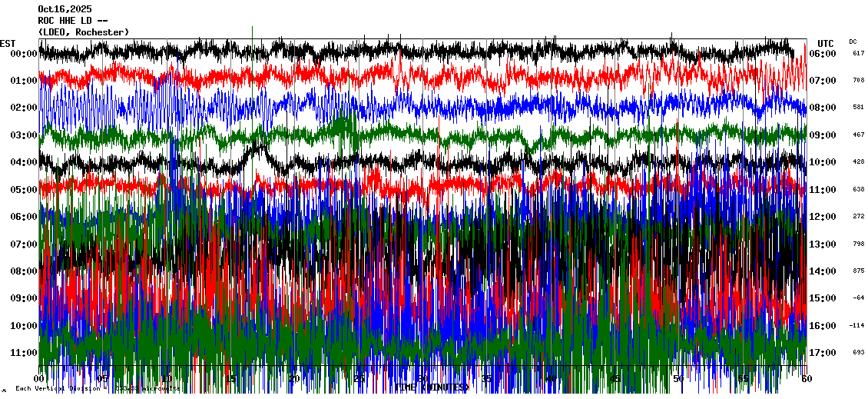
Task: Select the 00:00 EST row label
Action: [x=24, y=54]
